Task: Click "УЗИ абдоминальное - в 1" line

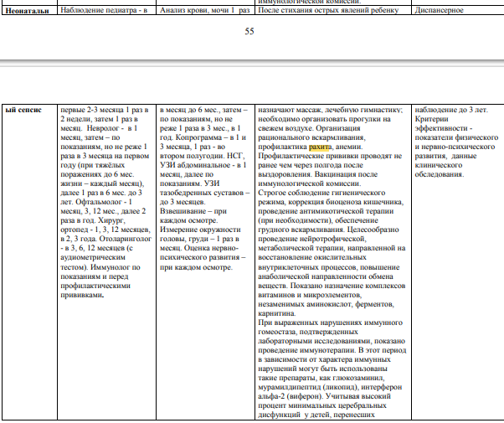Action: point(203,165)
